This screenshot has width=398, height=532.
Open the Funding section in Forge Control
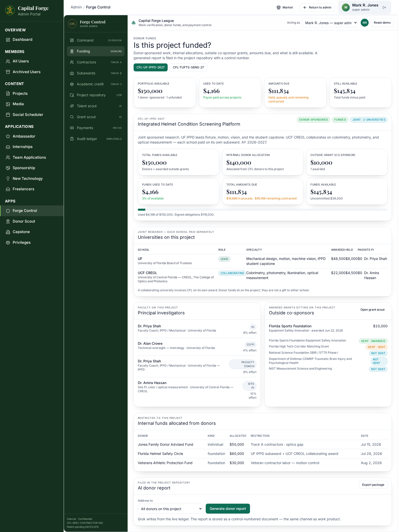pyautogui.click(x=96, y=51)
